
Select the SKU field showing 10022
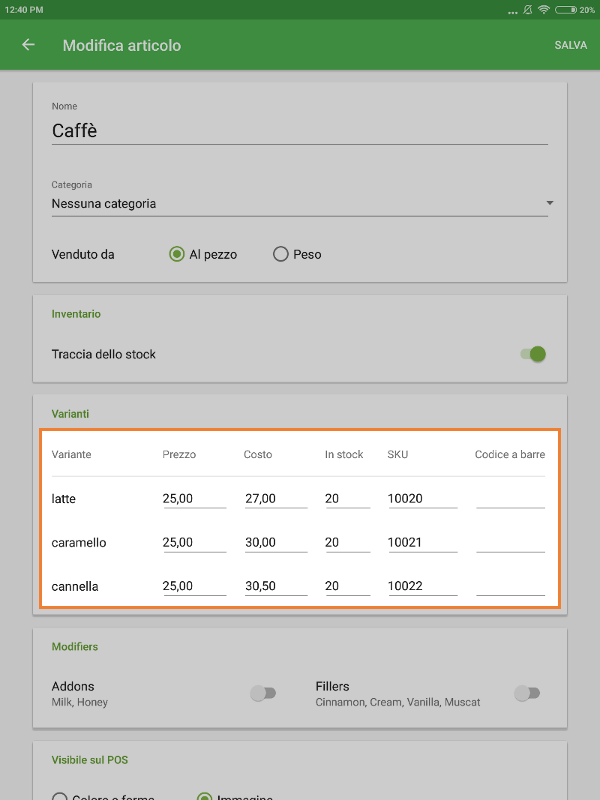click(x=422, y=586)
